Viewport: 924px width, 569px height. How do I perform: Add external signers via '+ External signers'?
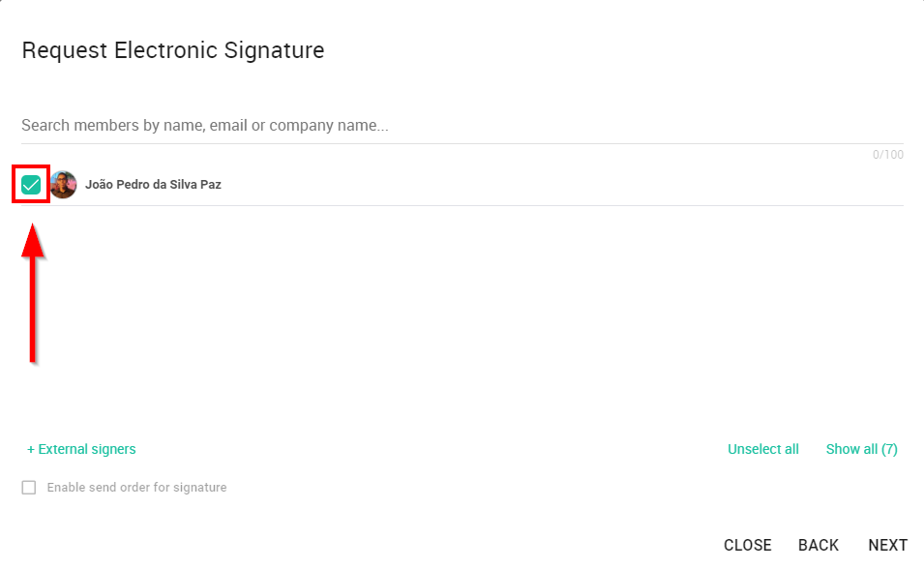(x=81, y=449)
